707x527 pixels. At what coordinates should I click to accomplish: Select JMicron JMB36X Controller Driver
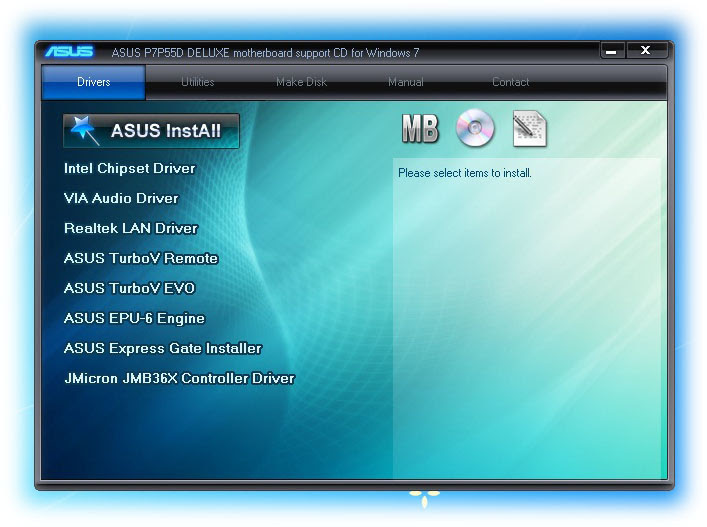(179, 378)
